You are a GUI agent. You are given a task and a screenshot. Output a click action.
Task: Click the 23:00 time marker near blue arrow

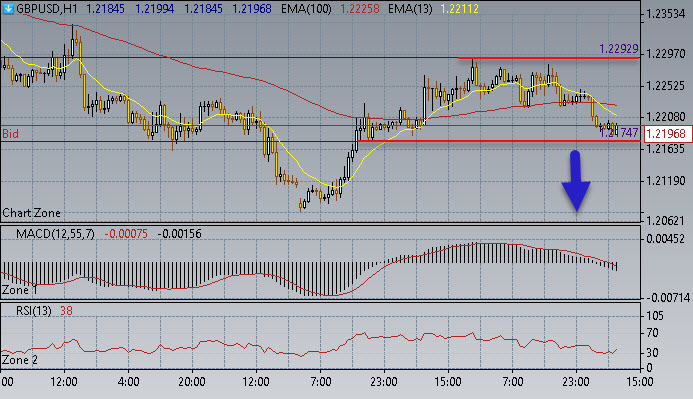coord(575,381)
